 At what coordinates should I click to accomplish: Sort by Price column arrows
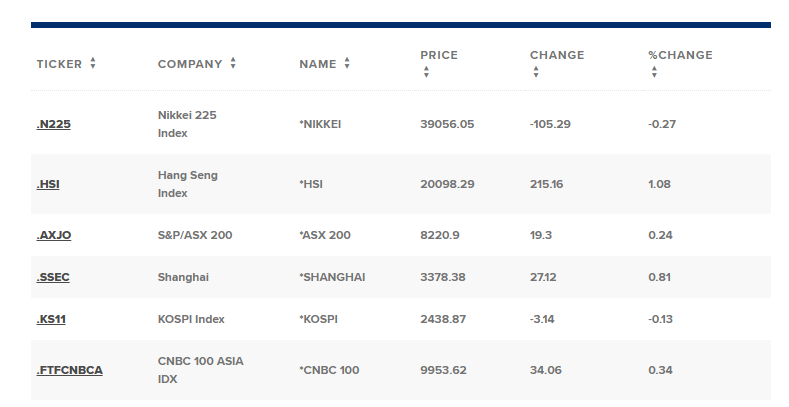[426, 72]
